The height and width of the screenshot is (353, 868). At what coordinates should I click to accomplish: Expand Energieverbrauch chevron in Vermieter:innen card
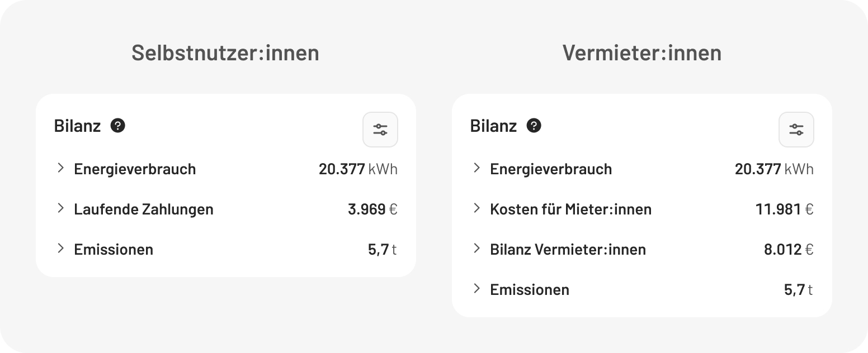tap(477, 168)
